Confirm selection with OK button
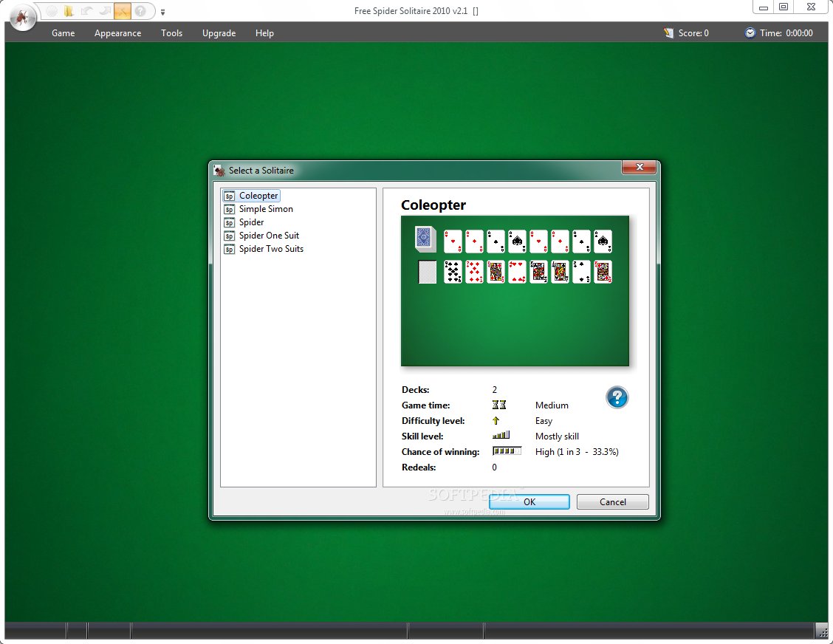The width and height of the screenshot is (833, 644). click(x=529, y=501)
